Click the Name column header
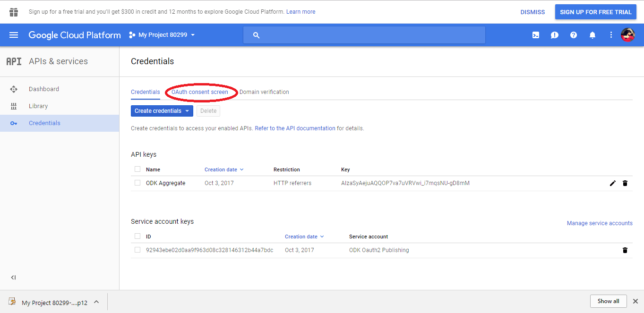Screen dimensions: 644x313 click(x=153, y=169)
